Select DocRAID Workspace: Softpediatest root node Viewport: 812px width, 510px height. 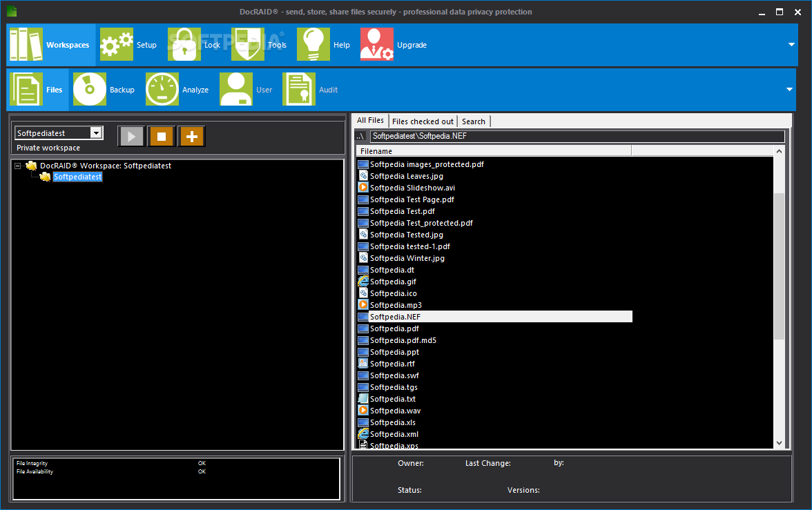[x=106, y=166]
